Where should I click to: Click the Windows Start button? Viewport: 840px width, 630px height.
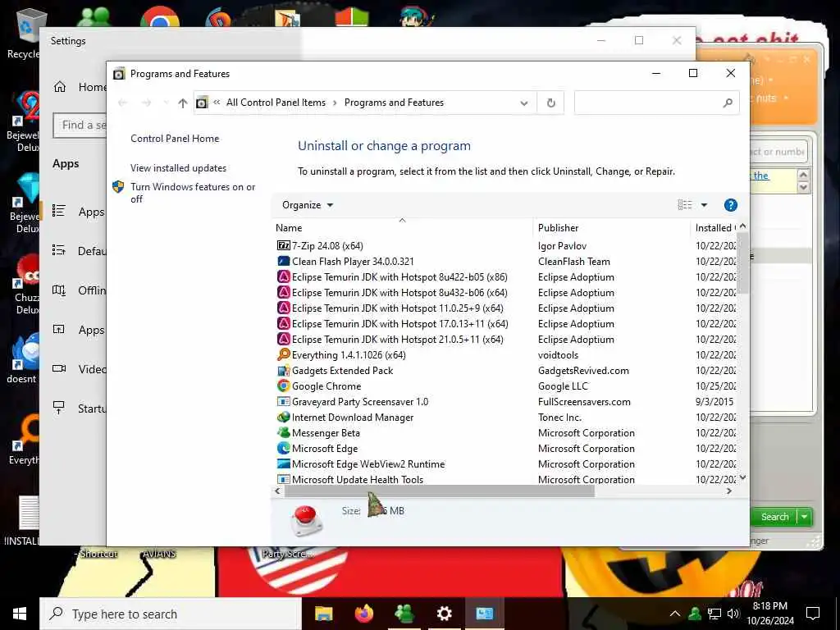coord(20,614)
